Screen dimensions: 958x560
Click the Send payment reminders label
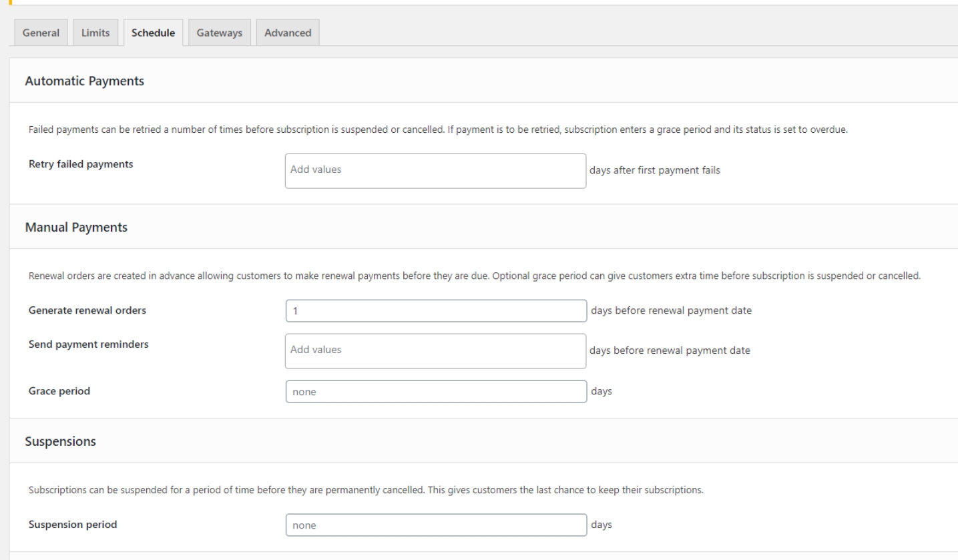[x=89, y=344]
